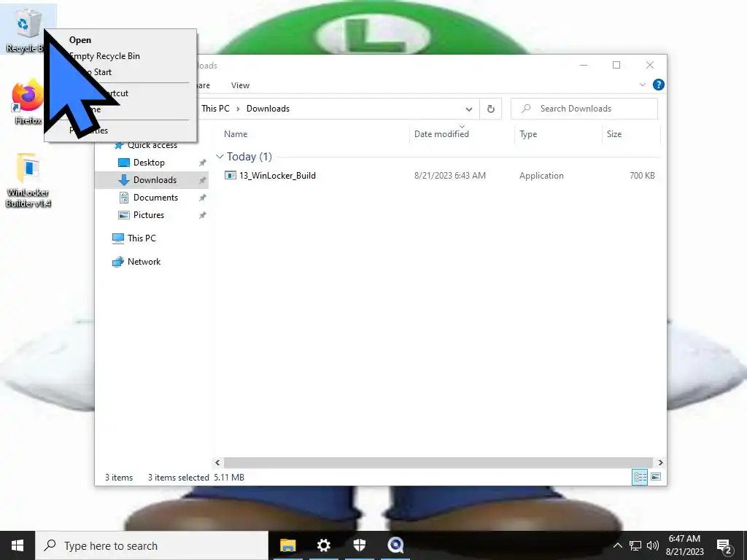Click the 13_WinLocker_Build application icon
747x560 pixels.
230,176
